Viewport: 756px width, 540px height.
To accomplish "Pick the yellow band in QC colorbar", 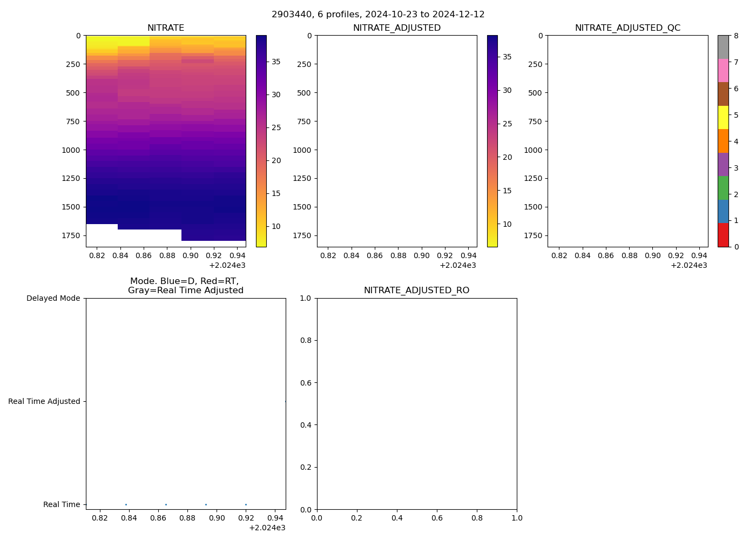I will [x=723, y=118].
